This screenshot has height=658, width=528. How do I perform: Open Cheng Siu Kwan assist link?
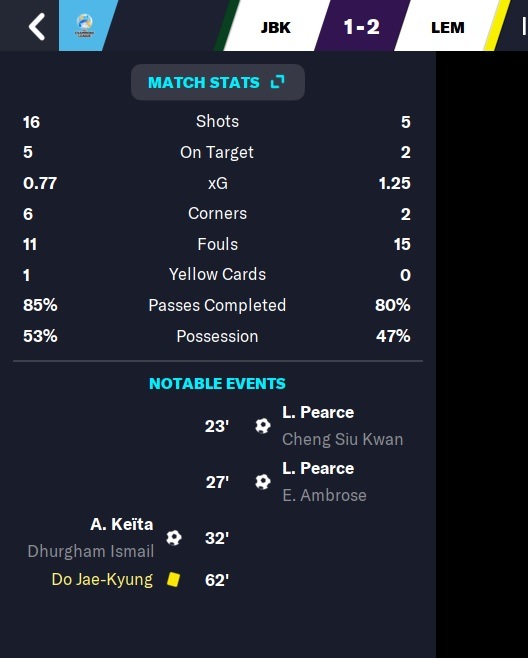[x=342, y=439]
